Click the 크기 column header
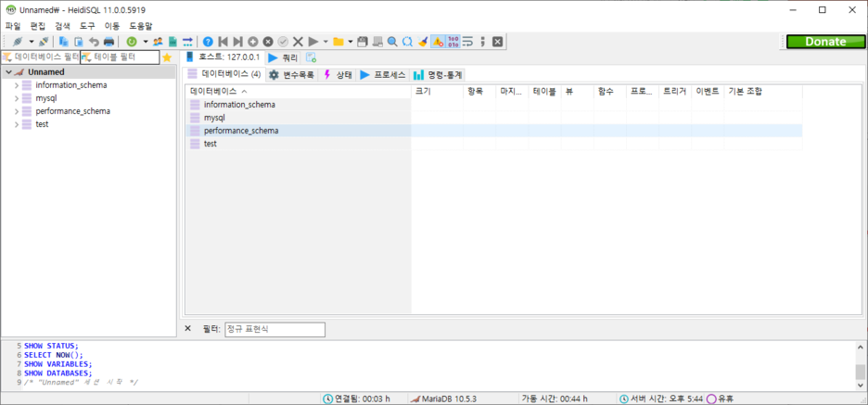The image size is (868, 405). coord(438,92)
